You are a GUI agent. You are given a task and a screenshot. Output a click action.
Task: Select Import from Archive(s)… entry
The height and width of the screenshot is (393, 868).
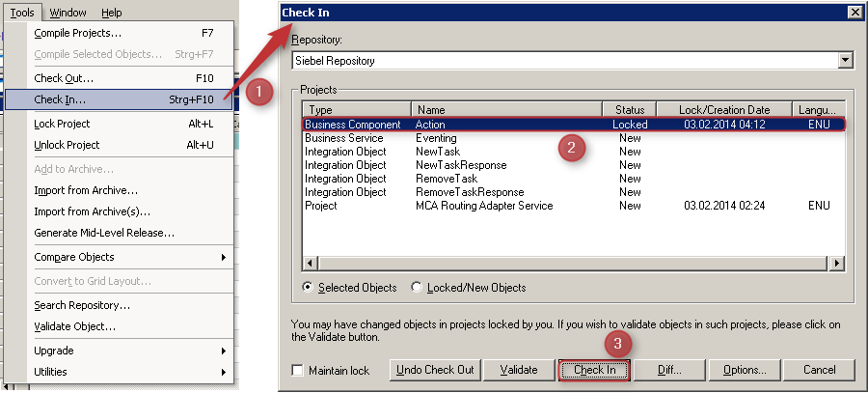(119, 211)
